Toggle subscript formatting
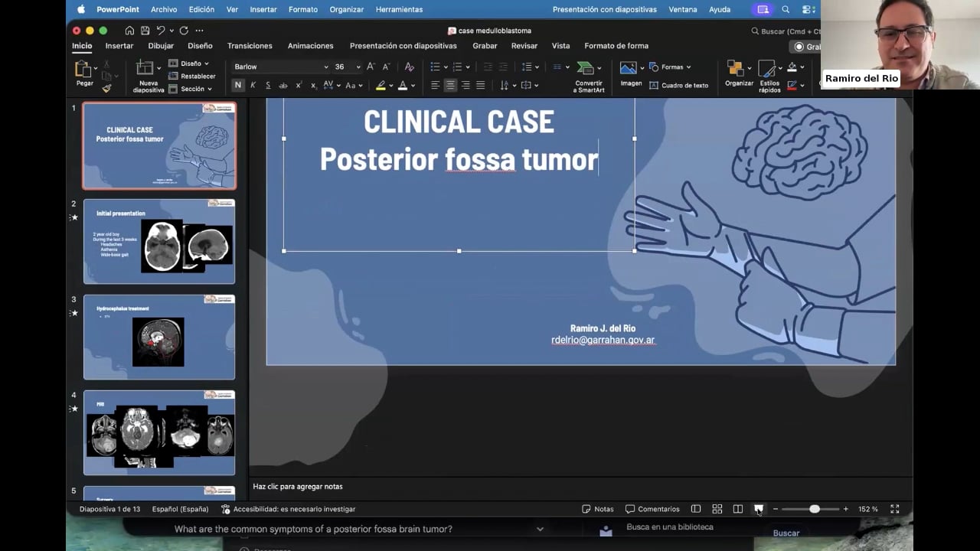This screenshot has height=551, width=980. [314, 85]
